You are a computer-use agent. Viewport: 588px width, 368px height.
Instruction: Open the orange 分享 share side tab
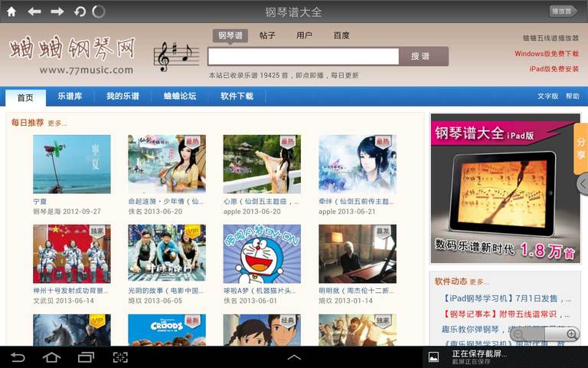tap(580, 148)
